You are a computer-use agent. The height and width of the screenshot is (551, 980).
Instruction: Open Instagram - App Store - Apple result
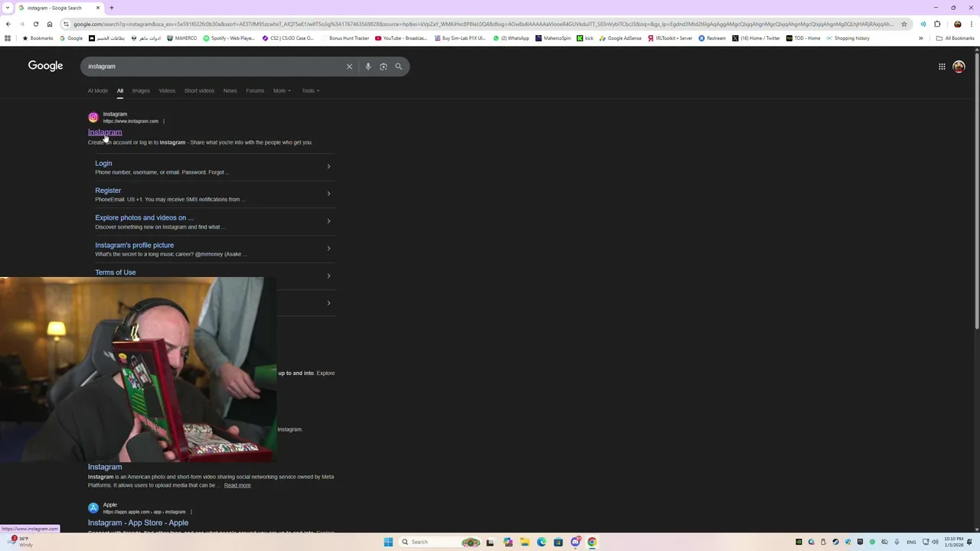pos(138,523)
